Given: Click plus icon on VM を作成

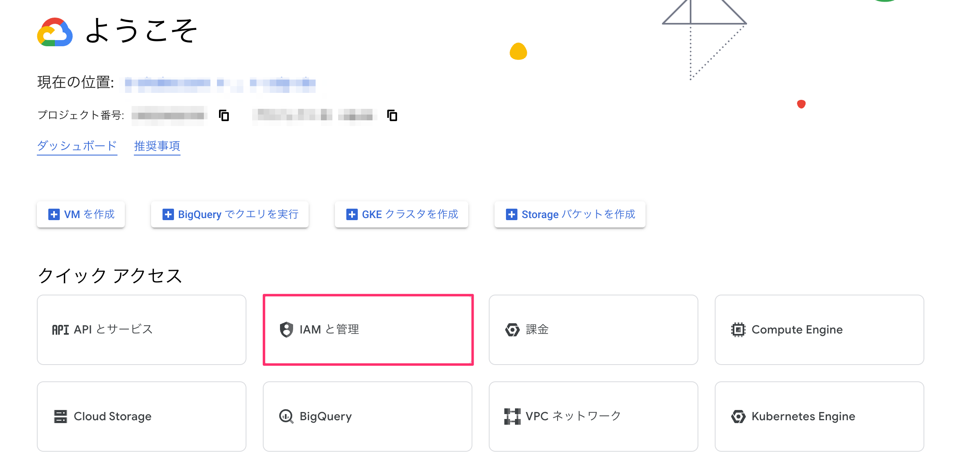Looking at the screenshot, I should point(54,214).
